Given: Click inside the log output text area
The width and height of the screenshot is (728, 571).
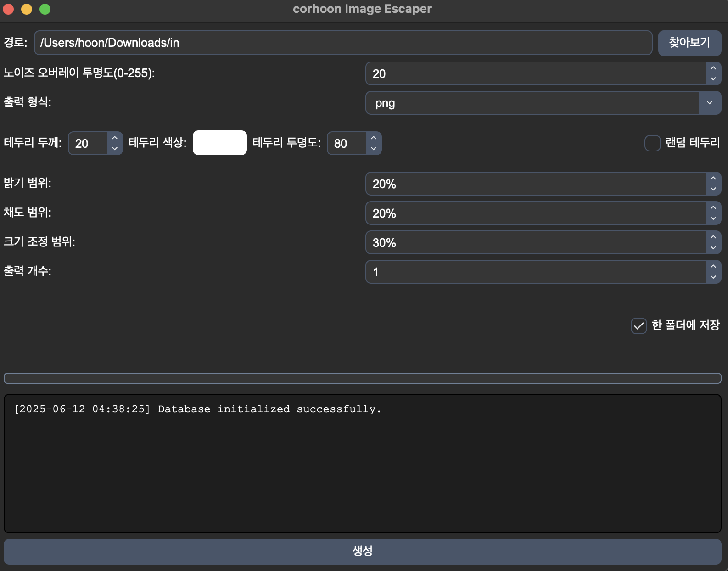Looking at the screenshot, I should click(362, 464).
